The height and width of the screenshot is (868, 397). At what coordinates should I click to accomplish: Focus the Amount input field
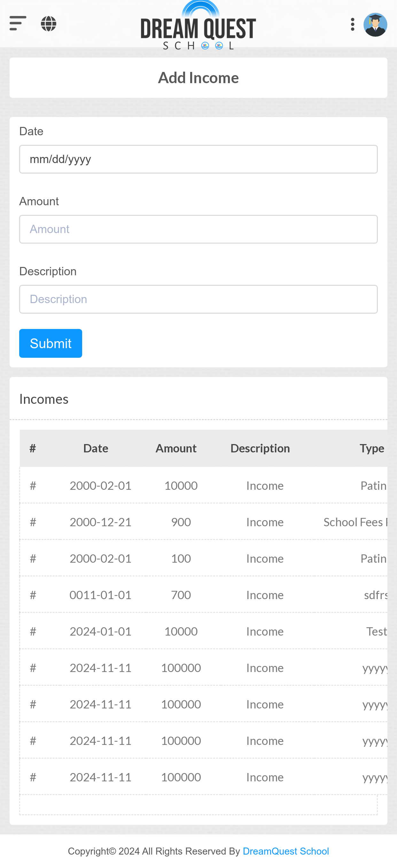pos(198,229)
